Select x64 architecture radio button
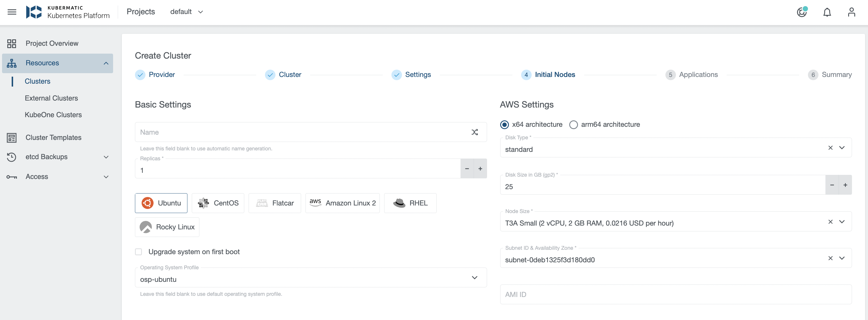The image size is (868, 320). click(504, 124)
